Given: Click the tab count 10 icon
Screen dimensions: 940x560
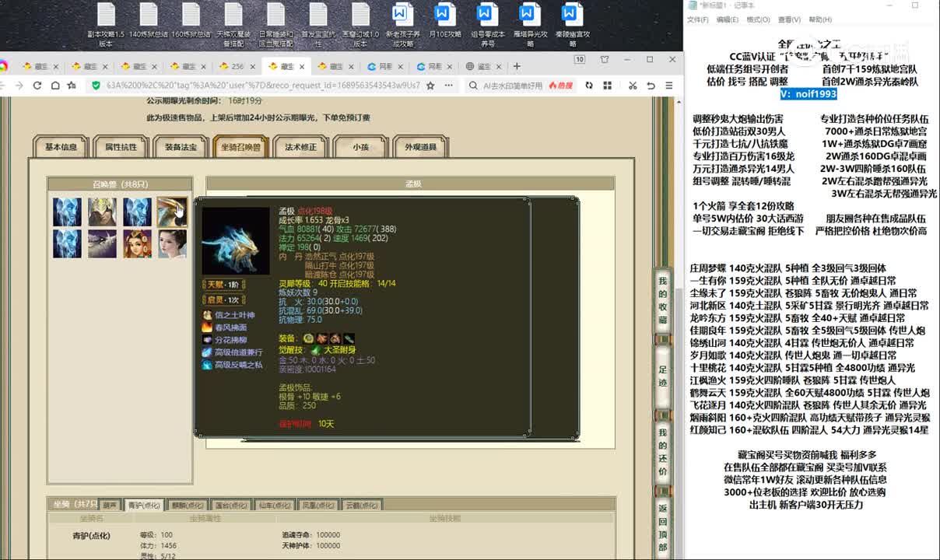Looking at the screenshot, I should (x=580, y=59).
